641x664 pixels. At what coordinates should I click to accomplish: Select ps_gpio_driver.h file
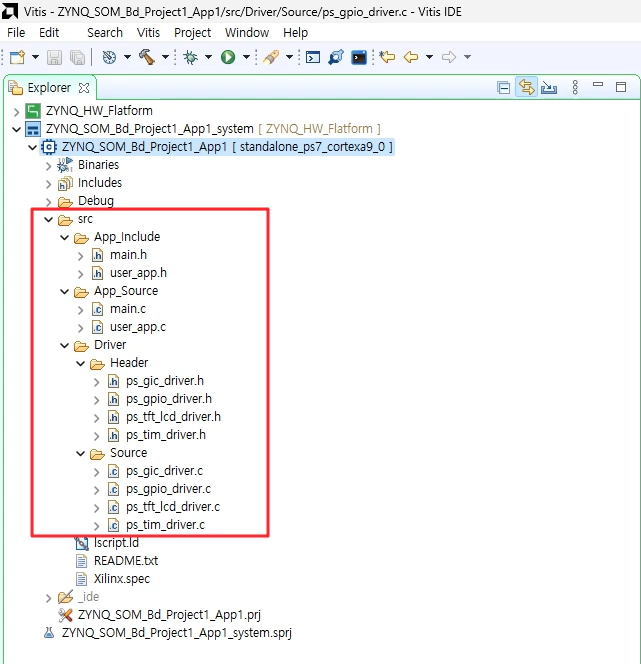pyautogui.click(x=169, y=399)
